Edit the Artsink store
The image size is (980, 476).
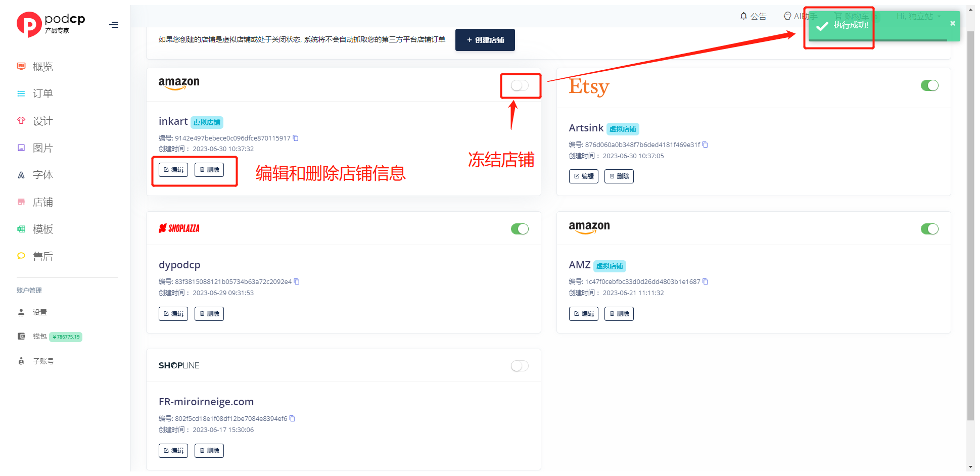(x=583, y=176)
